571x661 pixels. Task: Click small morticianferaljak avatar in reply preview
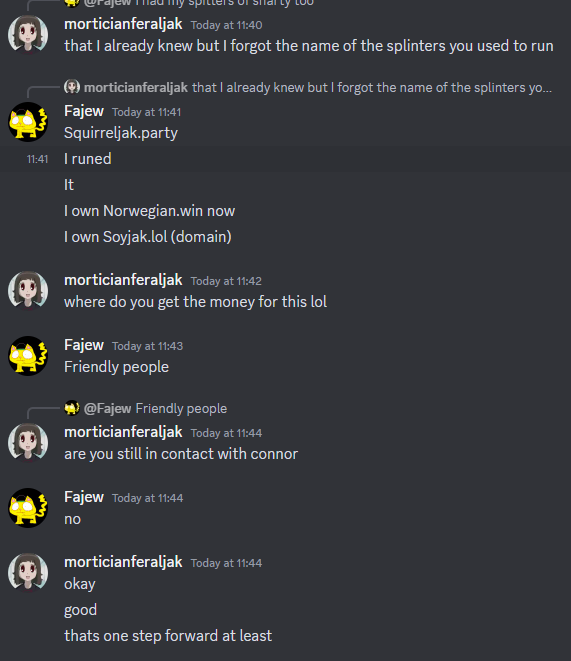click(72, 87)
